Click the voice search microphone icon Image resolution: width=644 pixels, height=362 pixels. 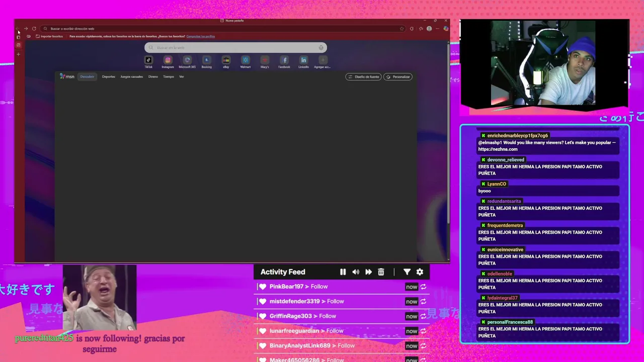click(321, 48)
